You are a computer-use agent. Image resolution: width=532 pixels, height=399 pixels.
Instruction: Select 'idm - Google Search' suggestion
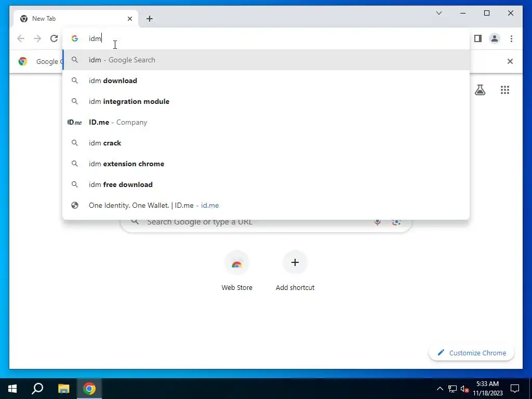(267, 60)
